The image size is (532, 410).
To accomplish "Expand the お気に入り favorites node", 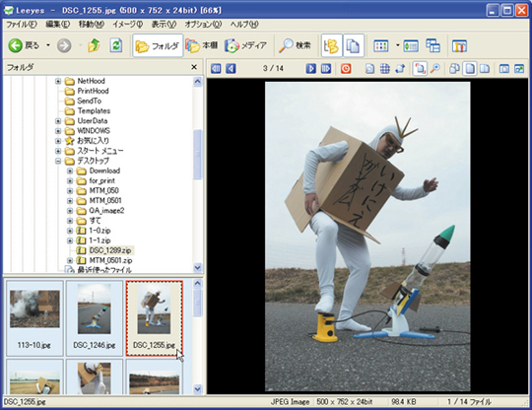I will coord(58,141).
